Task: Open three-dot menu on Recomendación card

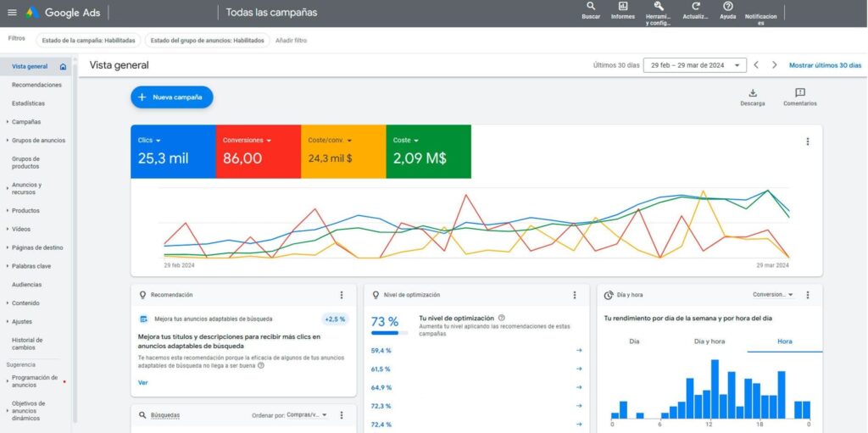Action: coord(342,295)
